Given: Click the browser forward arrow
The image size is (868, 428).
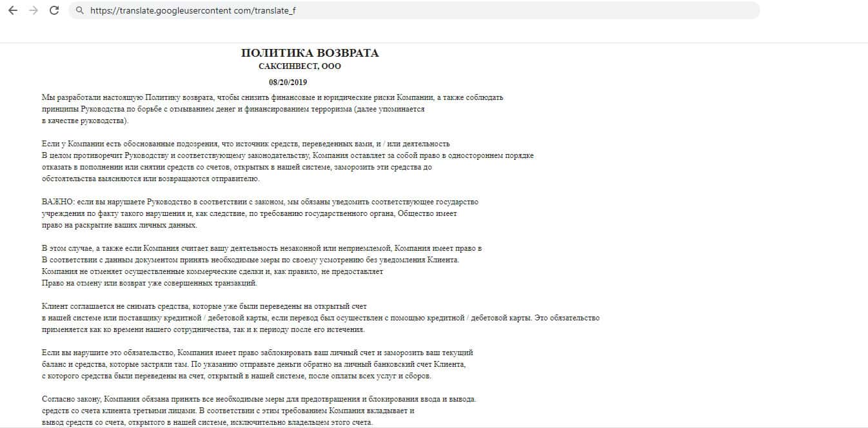Looking at the screenshot, I should [34, 10].
